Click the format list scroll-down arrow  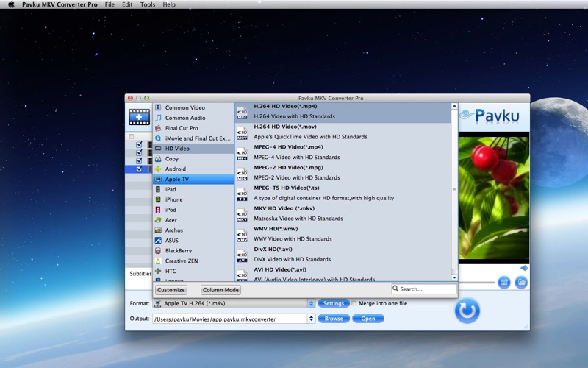[454, 277]
